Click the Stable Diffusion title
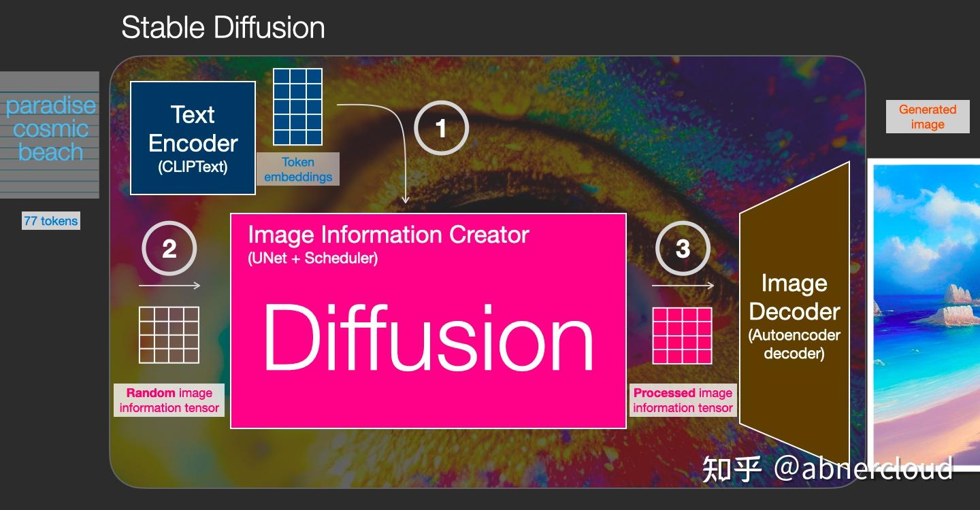Screen dimensions: 980x510 tap(223, 27)
